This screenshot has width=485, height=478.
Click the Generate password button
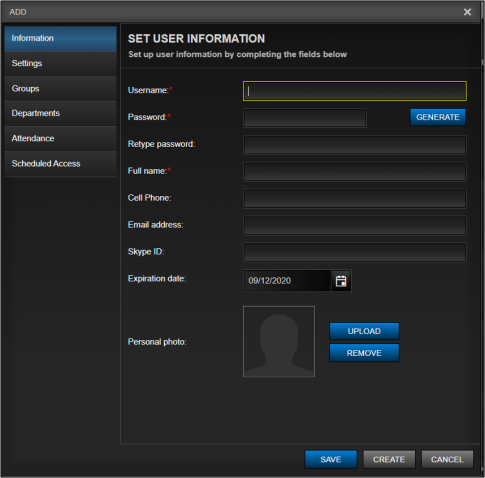point(438,117)
